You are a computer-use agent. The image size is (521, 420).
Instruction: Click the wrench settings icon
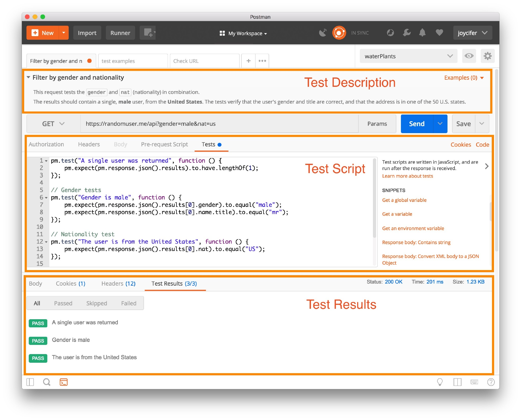(x=407, y=33)
